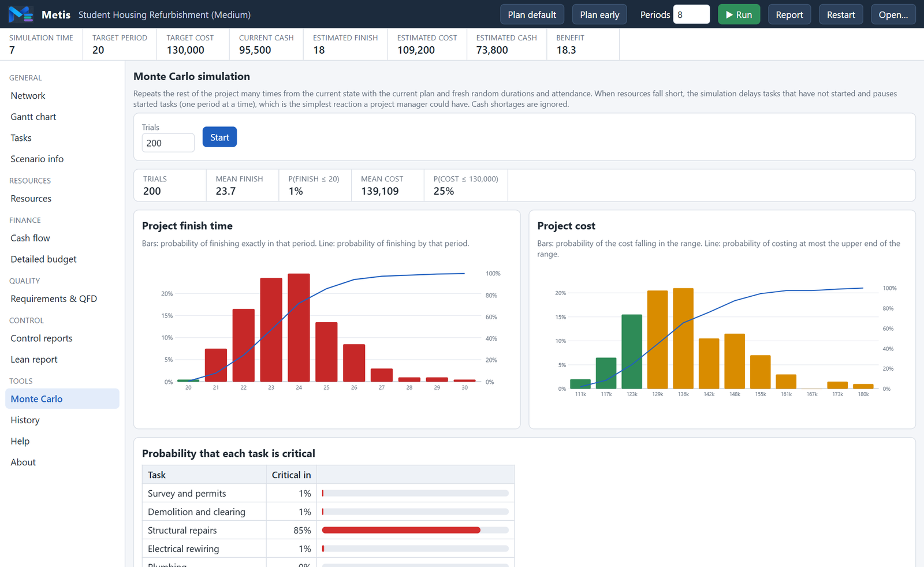This screenshot has height=567, width=924.
Task: Click the TARGET COST value 130,000
Action: click(x=185, y=50)
